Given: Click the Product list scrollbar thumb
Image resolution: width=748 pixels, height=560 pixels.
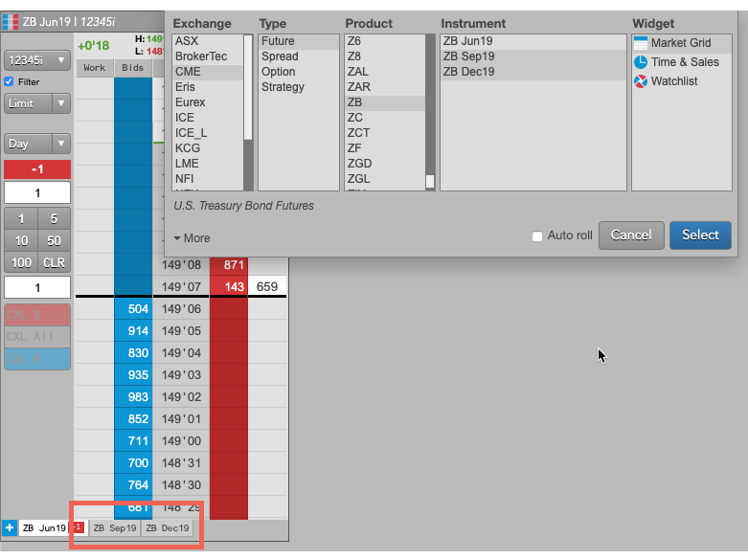Looking at the screenshot, I should click(x=430, y=181).
